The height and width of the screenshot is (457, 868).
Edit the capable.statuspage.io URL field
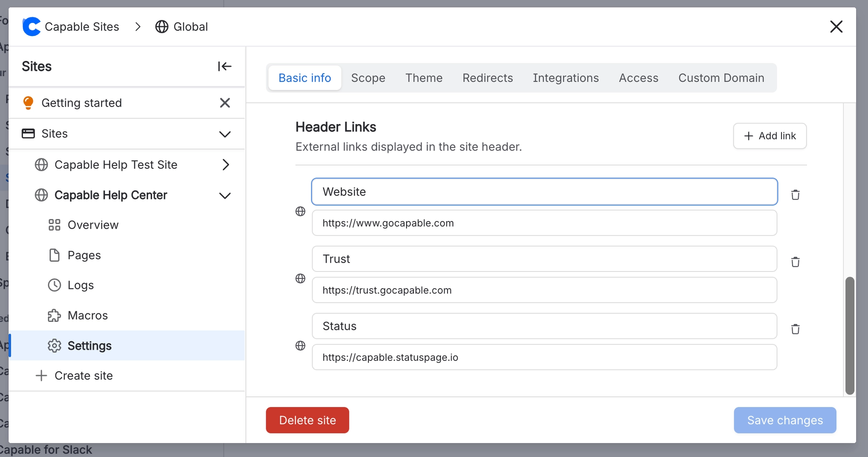(x=544, y=357)
